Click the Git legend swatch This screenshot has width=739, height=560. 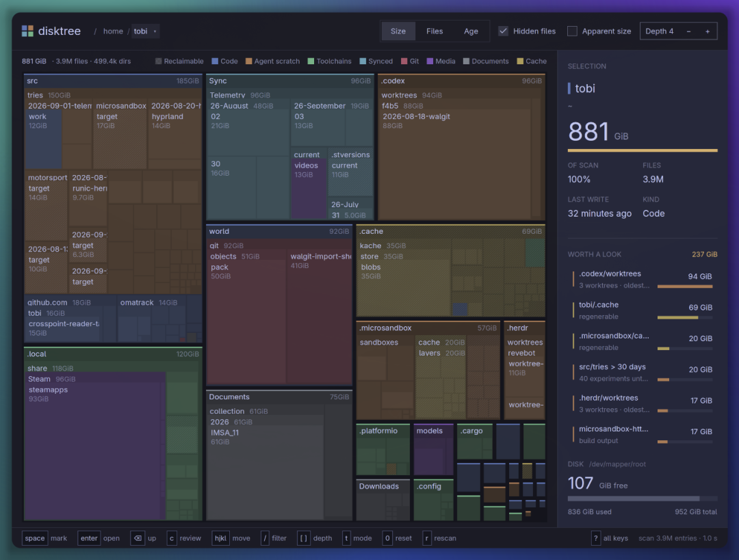(x=404, y=62)
